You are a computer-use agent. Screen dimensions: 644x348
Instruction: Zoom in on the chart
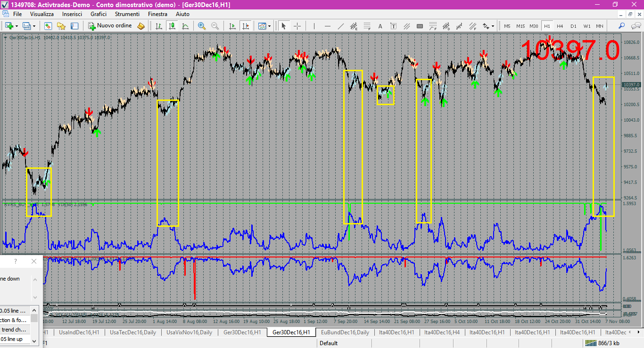pyautogui.click(x=202, y=26)
